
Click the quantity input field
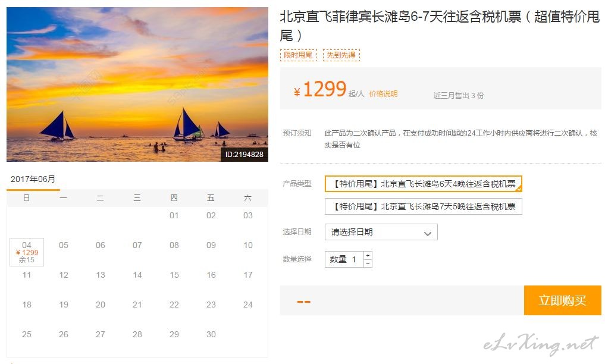[x=344, y=259]
